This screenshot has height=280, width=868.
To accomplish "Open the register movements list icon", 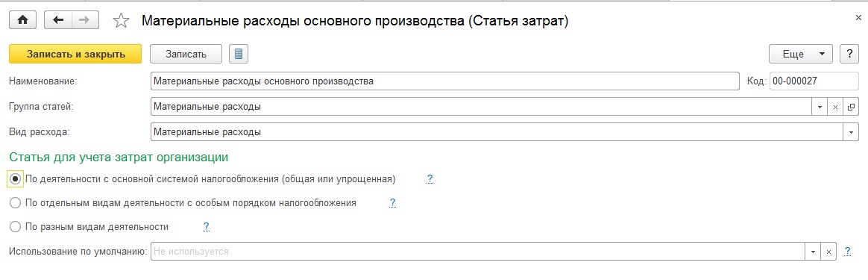I will pyautogui.click(x=239, y=54).
